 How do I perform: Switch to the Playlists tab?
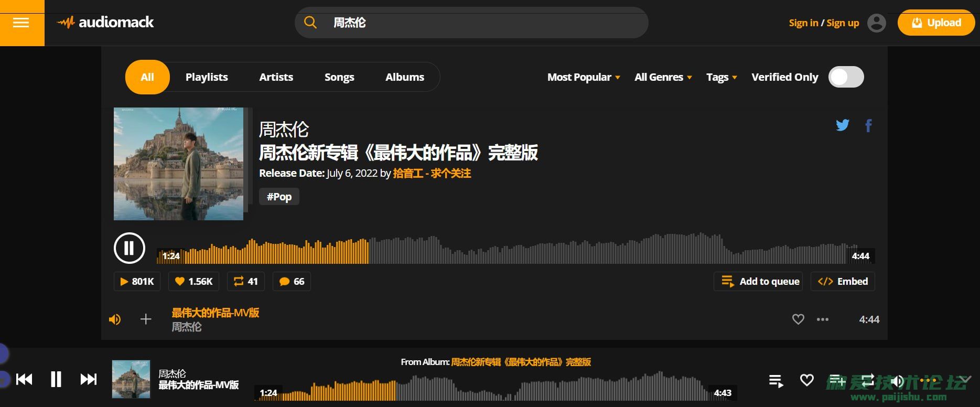[x=207, y=77]
